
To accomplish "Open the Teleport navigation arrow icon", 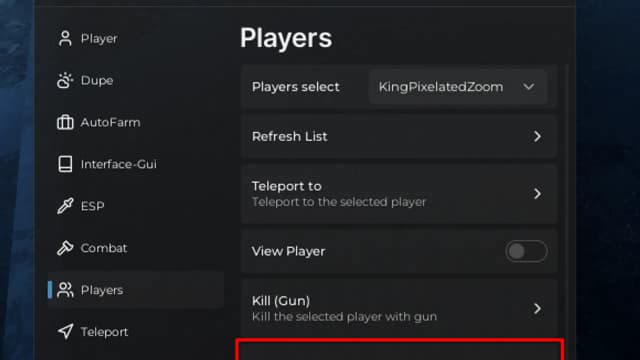I will click(65, 331).
